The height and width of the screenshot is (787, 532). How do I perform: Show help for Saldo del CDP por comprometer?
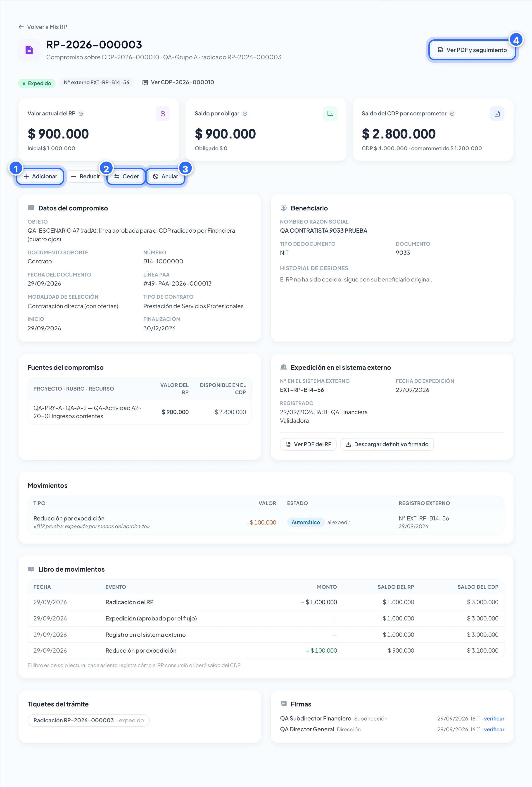(452, 114)
